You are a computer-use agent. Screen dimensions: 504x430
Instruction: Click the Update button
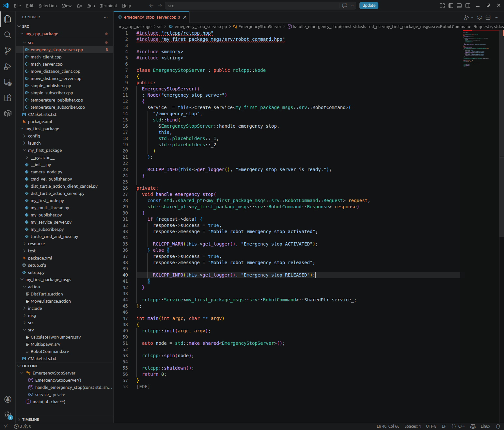[x=369, y=6]
